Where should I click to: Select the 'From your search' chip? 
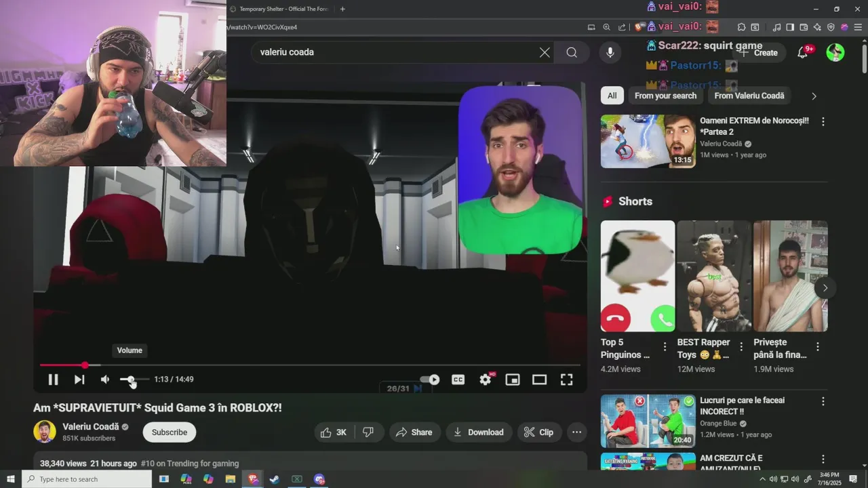coord(665,96)
